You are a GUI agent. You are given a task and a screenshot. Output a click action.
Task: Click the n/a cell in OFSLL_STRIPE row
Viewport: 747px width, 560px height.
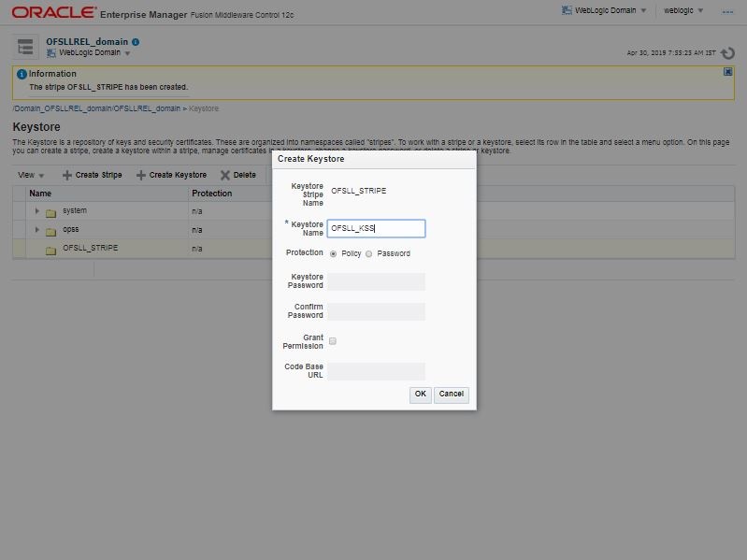tap(196, 249)
